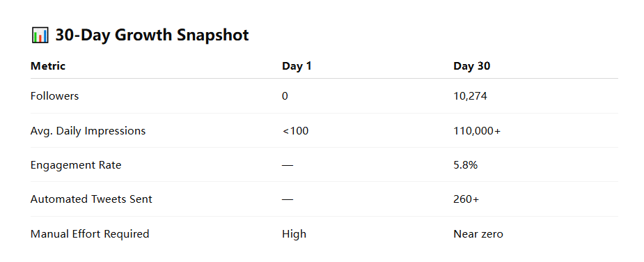Click the <100 impressions value
The height and width of the screenshot is (262, 644).
click(295, 131)
